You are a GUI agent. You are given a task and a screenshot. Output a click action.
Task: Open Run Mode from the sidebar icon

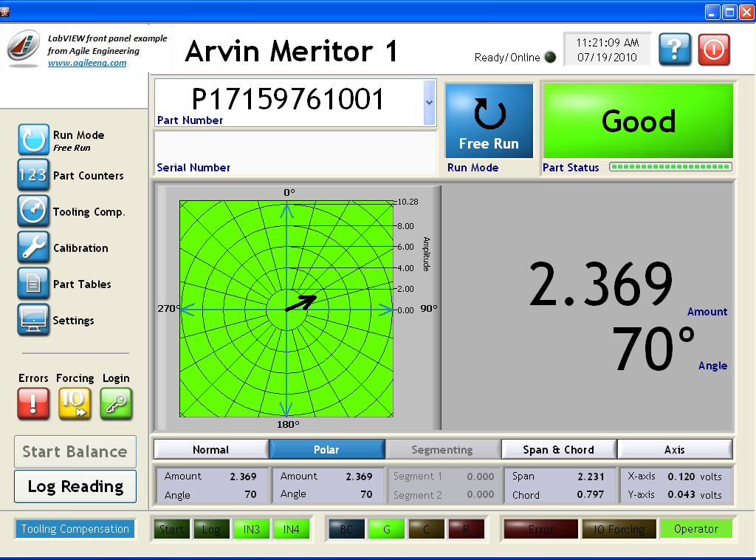point(33,140)
